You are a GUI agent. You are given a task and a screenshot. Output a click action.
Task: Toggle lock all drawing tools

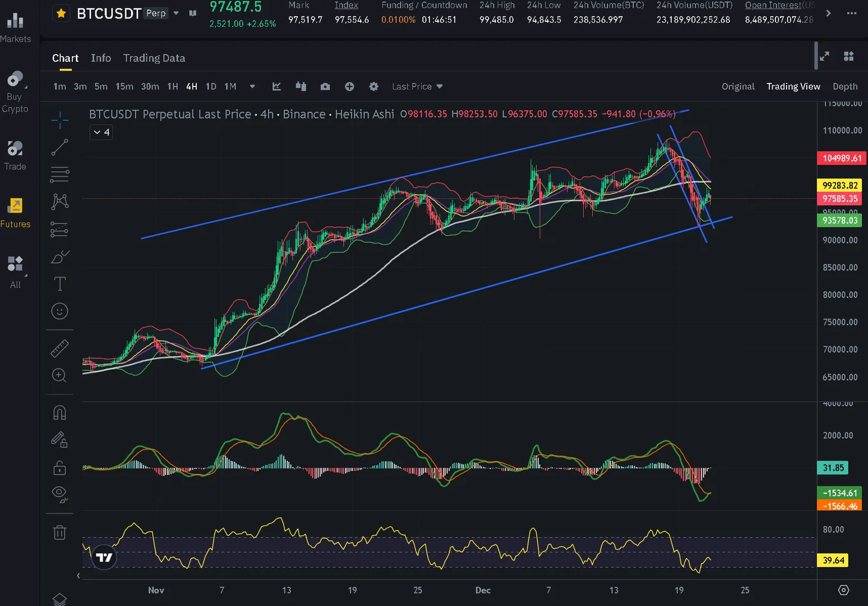pos(59,468)
